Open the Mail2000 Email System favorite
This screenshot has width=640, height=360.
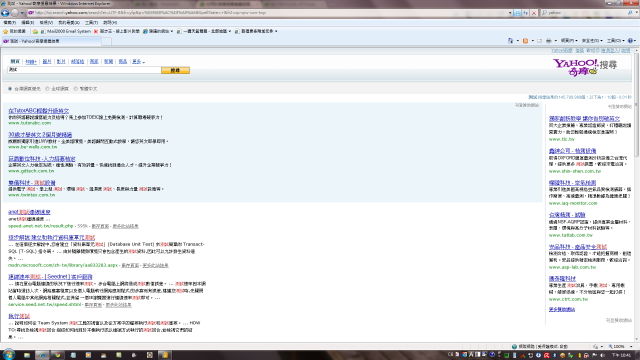(x=65, y=31)
